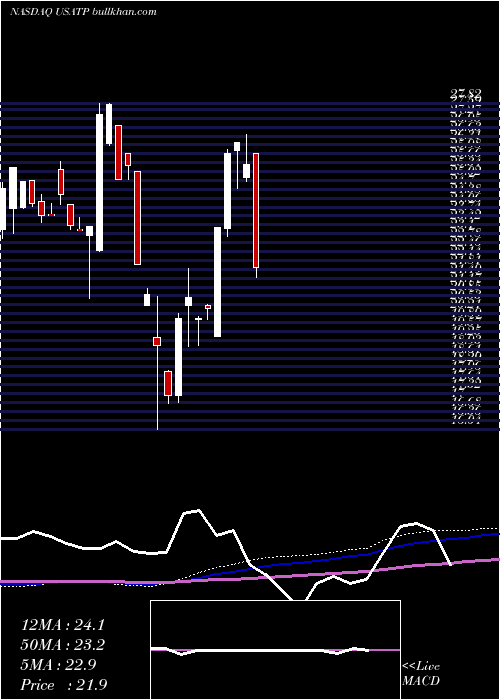Click the 12MA : 24.1 value
This screenshot has height=700, width=500.
point(62,625)
